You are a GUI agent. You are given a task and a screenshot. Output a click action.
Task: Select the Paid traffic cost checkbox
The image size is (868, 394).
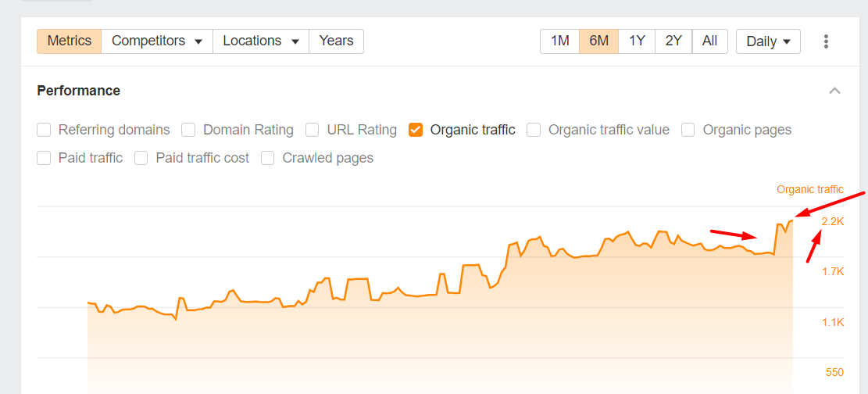click(141, 158)
